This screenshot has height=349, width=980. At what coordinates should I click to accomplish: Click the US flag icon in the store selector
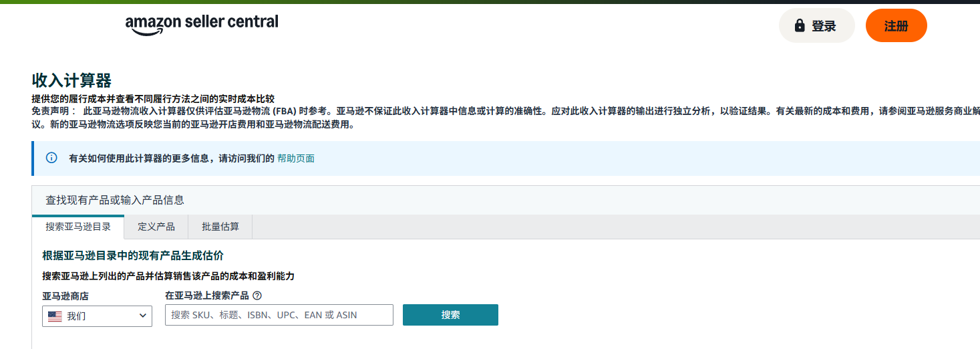pyautogui.click(x=55, y=316)
